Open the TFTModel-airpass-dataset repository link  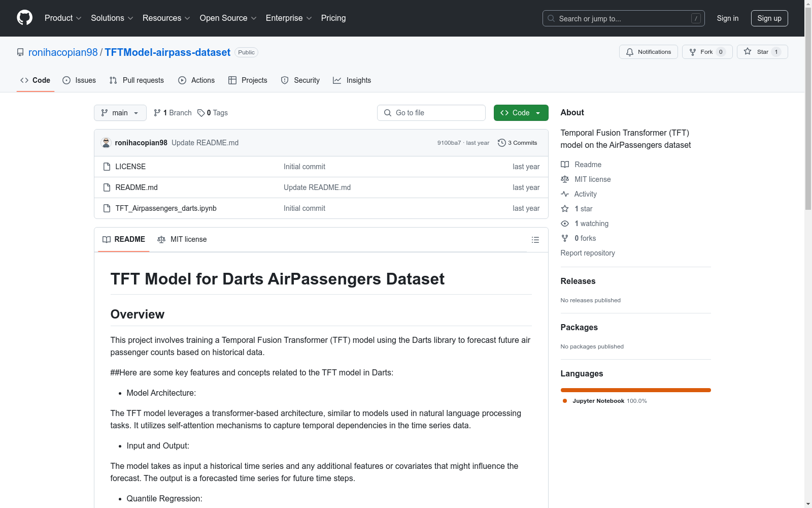167,52
